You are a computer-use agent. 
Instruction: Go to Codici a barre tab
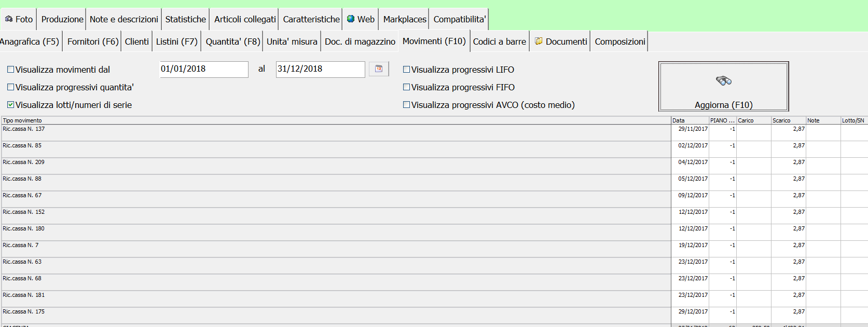499,42
